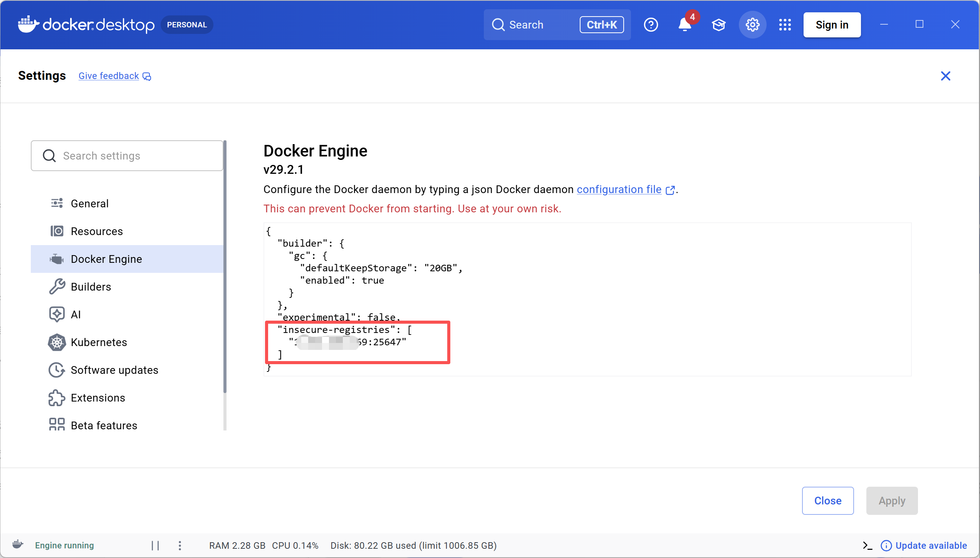Viewport: 980px width, 558px height.
Task: Click the Docker whale icon in status bar
Action: 18,545
